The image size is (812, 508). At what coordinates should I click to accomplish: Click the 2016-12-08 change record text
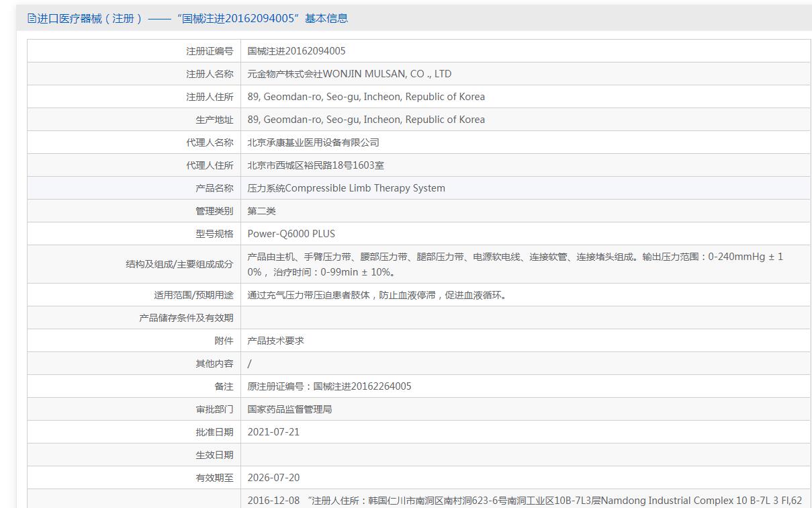[524, 500]
